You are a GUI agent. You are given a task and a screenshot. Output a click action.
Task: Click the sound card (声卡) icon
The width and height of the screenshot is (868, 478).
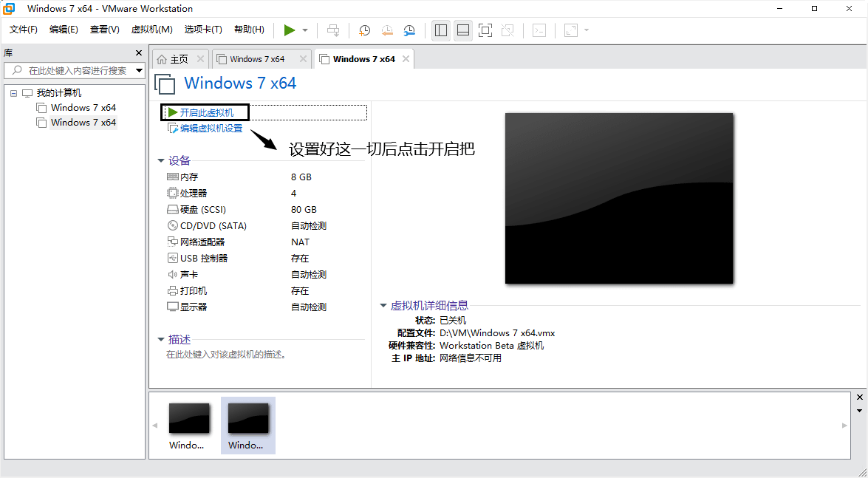(173, 274)
